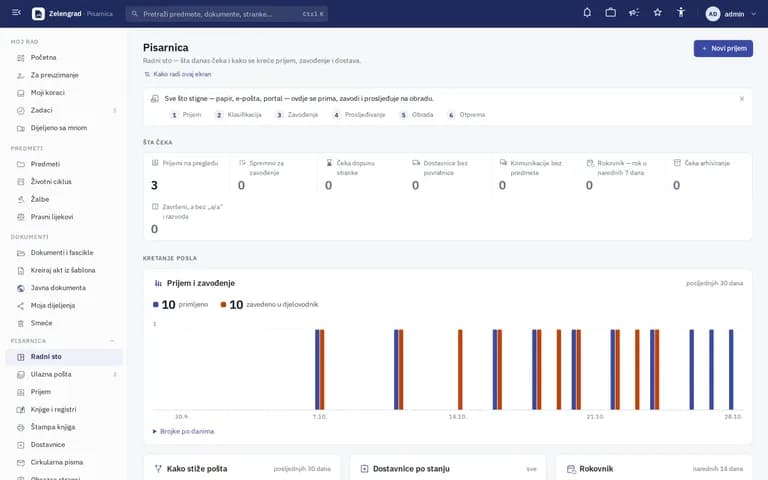Click the blue primljeno legend swatch

tap(156, 305)
